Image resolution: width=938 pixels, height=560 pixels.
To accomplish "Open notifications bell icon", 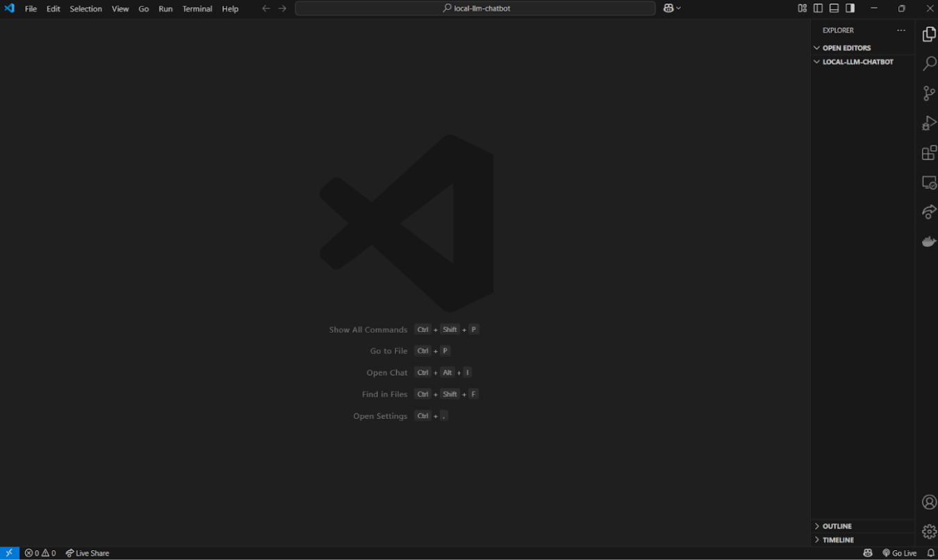I will [930, 553].
